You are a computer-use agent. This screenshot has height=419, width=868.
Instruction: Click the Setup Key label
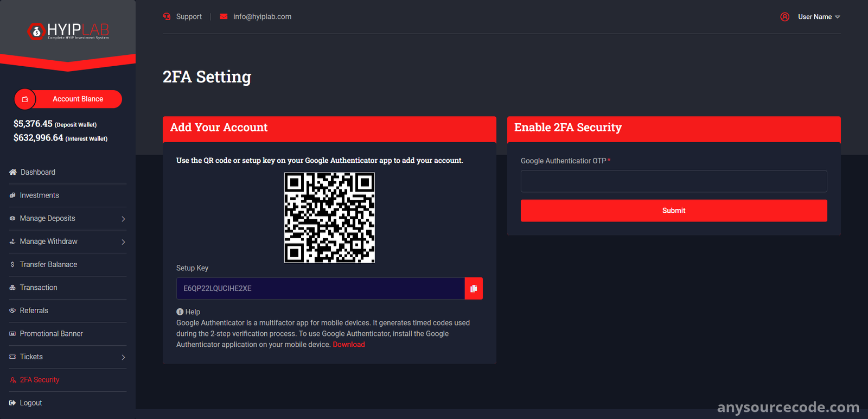pos(192,268)
